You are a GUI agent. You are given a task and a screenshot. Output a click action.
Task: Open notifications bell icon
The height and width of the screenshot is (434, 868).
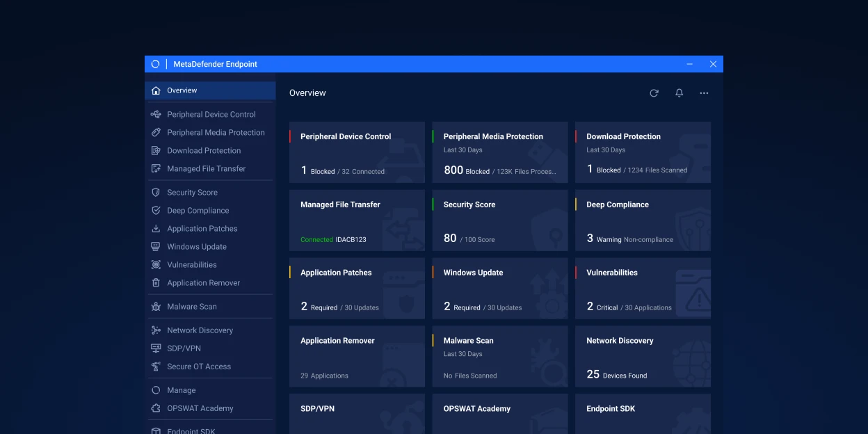pos(680,93)
